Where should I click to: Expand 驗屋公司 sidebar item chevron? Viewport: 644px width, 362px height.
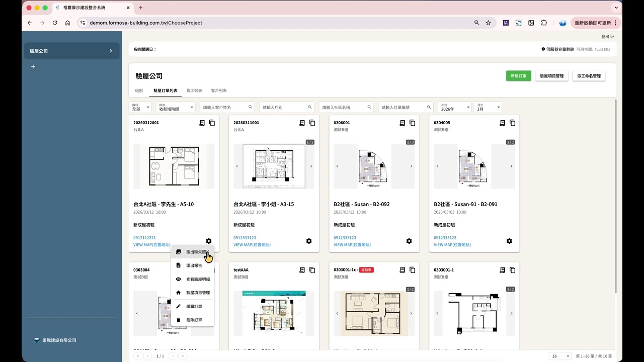tap(111, 51)
